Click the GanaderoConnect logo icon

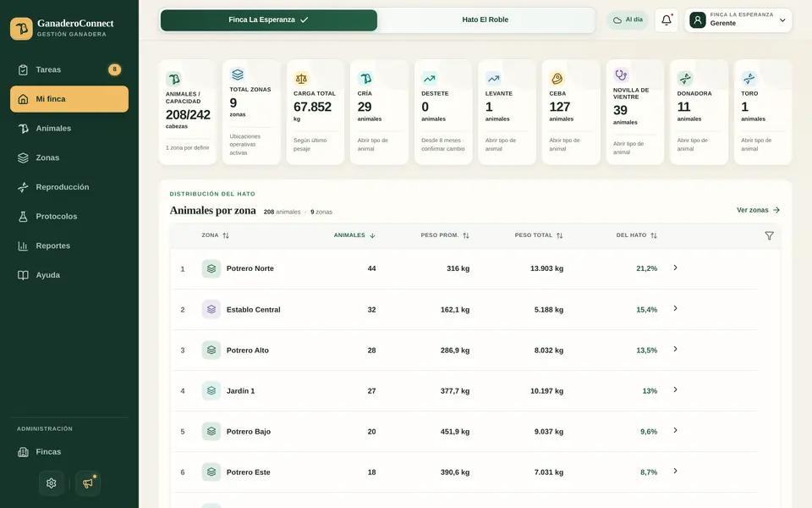click(21, 29)
